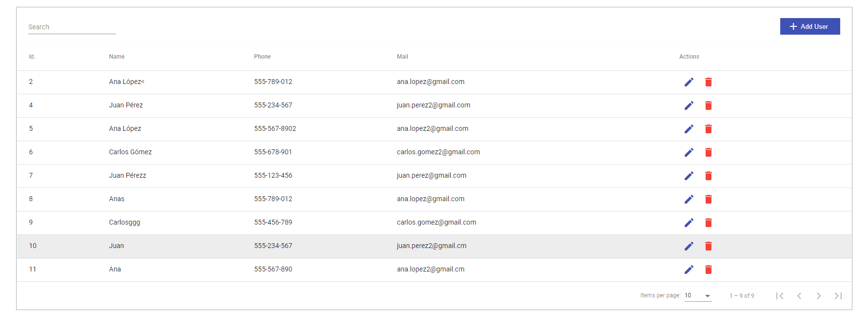Viewport: 868px width, 333px height.
Task: Select the Name column header
Action: pos(117,57)
